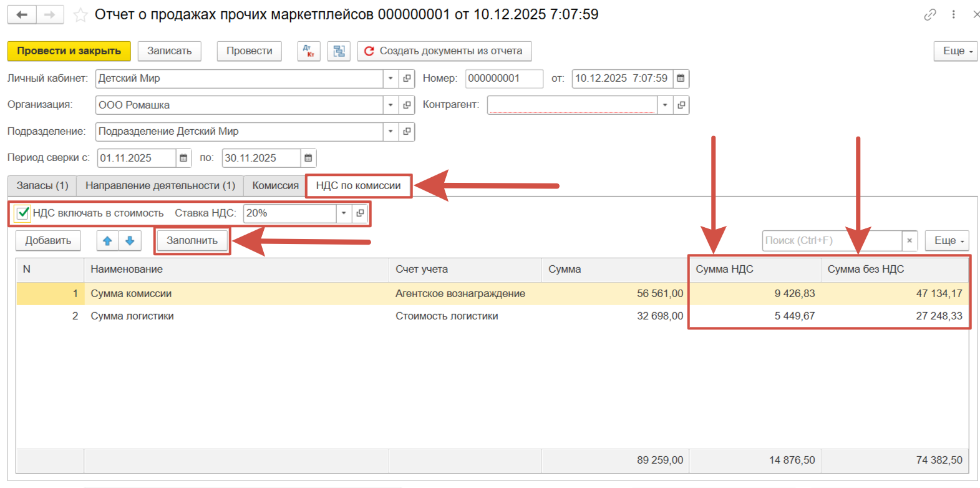Click the Заполнить button
Image resolution: width=980 pixels, height=488 pixels.
(x=192, y=241)
